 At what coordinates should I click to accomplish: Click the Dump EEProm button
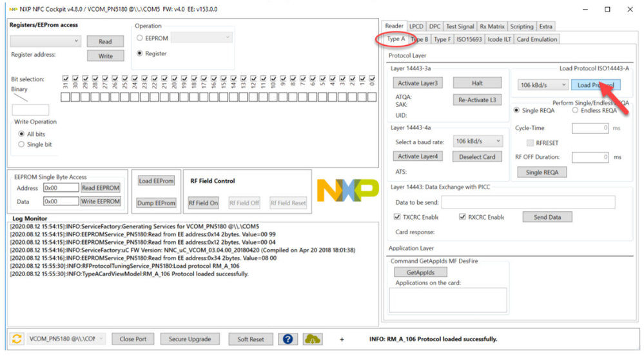coord(156,203)
